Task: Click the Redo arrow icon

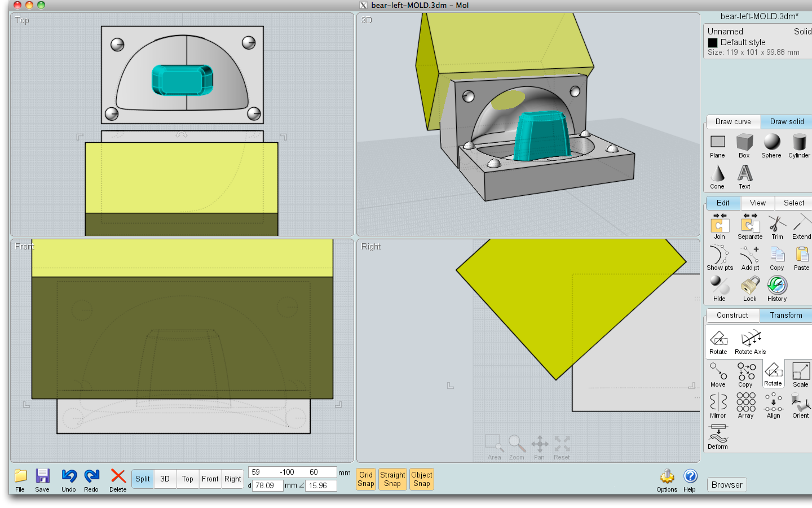Action: [x=91, y=480]
